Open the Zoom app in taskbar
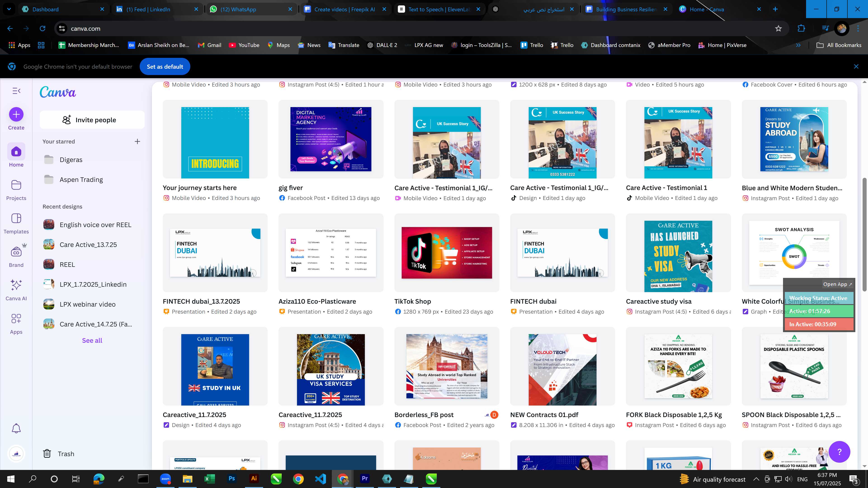The width and height of the screenshot is (868, 488). (165, 479)
